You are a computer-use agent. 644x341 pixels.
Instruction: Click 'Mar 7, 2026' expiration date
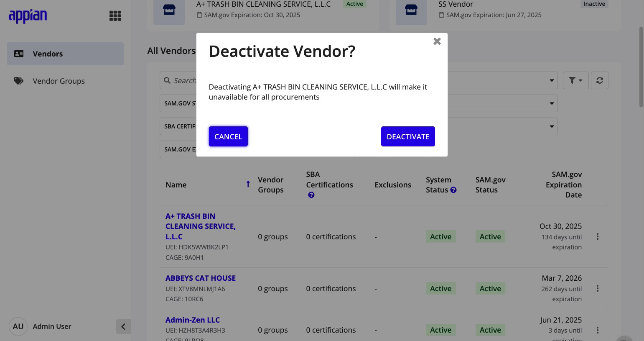[562, 278]
